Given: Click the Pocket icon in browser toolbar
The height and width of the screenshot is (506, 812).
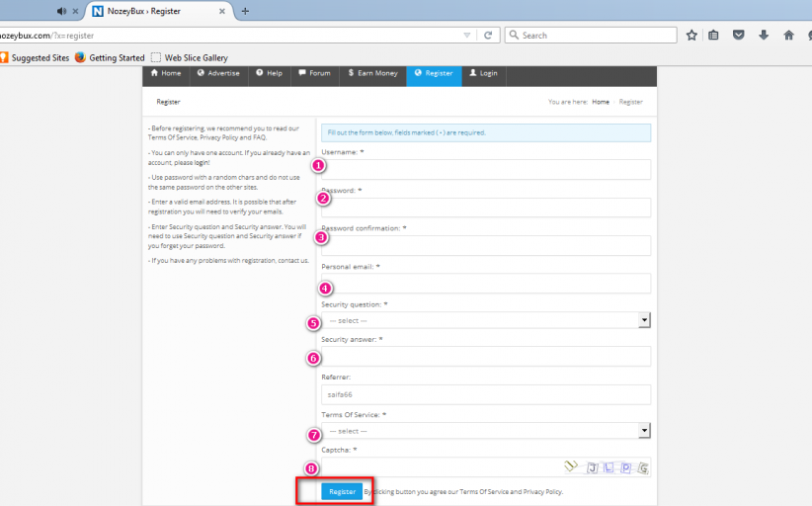Looking at the screenshot, I should click(x=739, y=35).
